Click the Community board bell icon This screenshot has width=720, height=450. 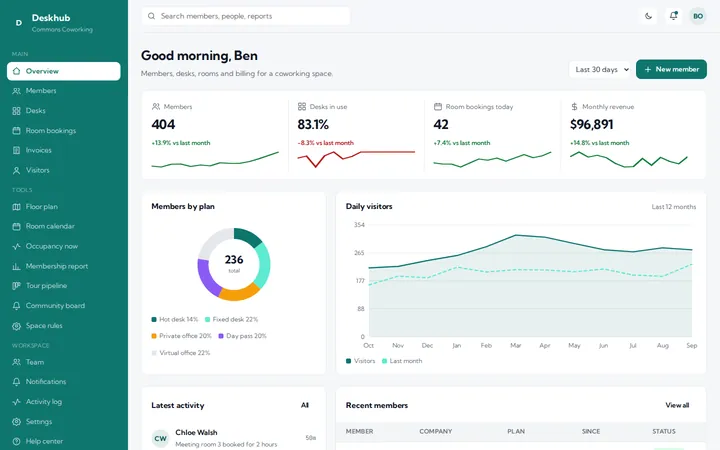point(17,306)
